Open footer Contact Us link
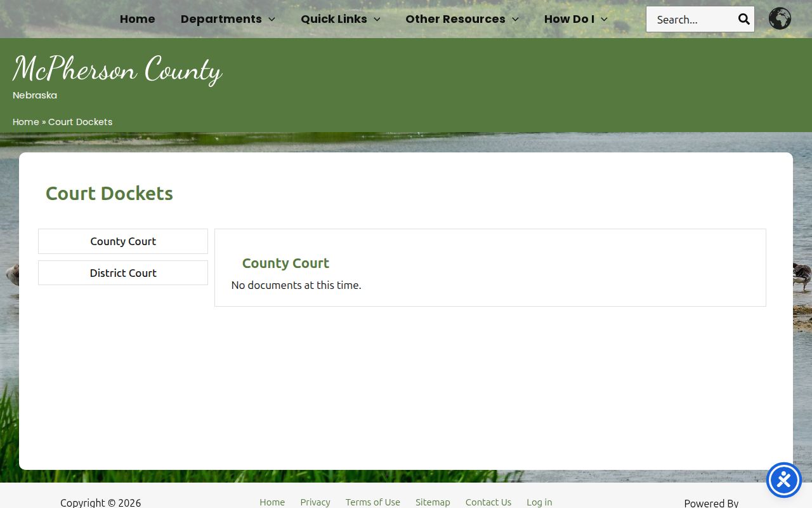The width and height of the screenshot is (812, 508). coord(488,502)
